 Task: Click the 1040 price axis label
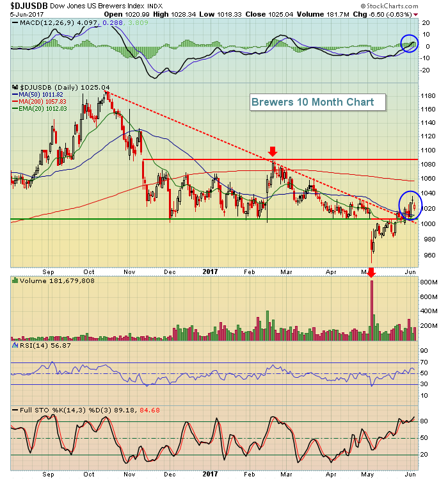tap(428, 193)
